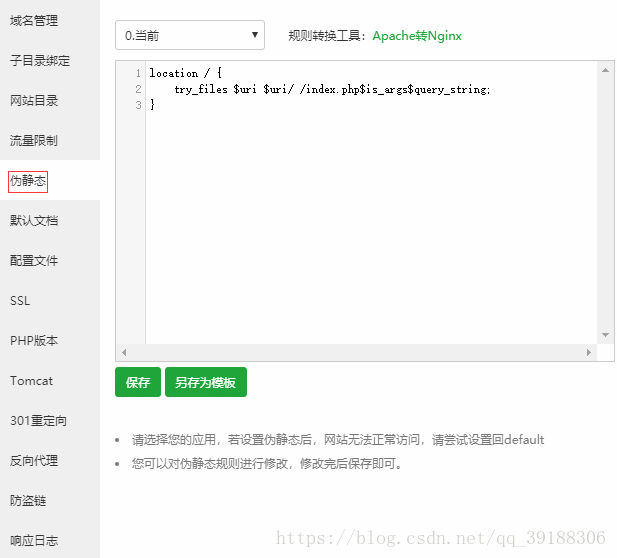
Task: Place cursor on the try_files line
Action: [x=332, y=89]
